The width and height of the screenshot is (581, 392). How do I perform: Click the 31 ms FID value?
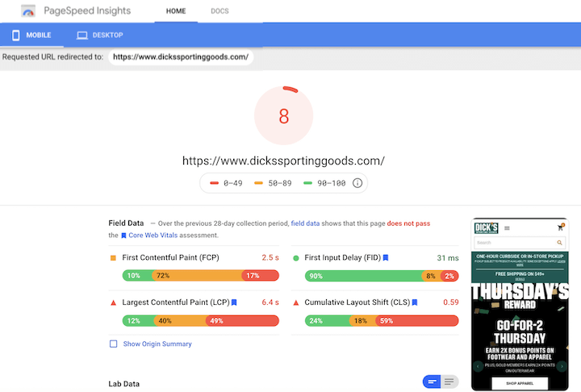click(448, 258)
